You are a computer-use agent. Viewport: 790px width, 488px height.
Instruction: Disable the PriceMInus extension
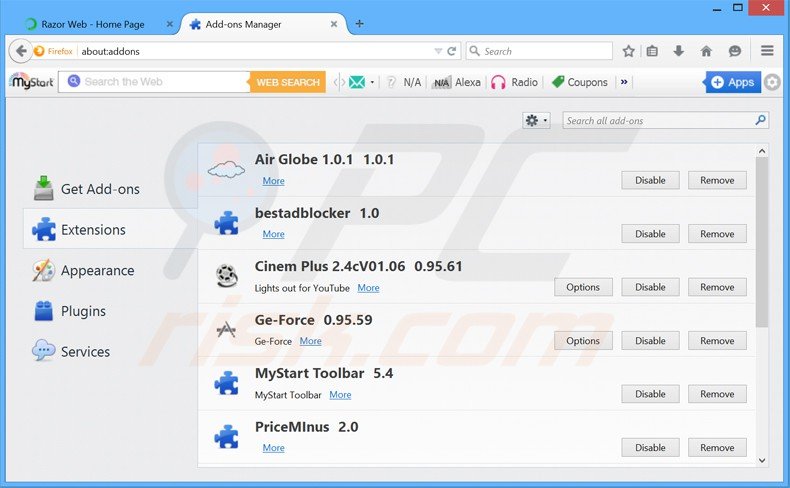pyautogui.click(x=650, y=448)
